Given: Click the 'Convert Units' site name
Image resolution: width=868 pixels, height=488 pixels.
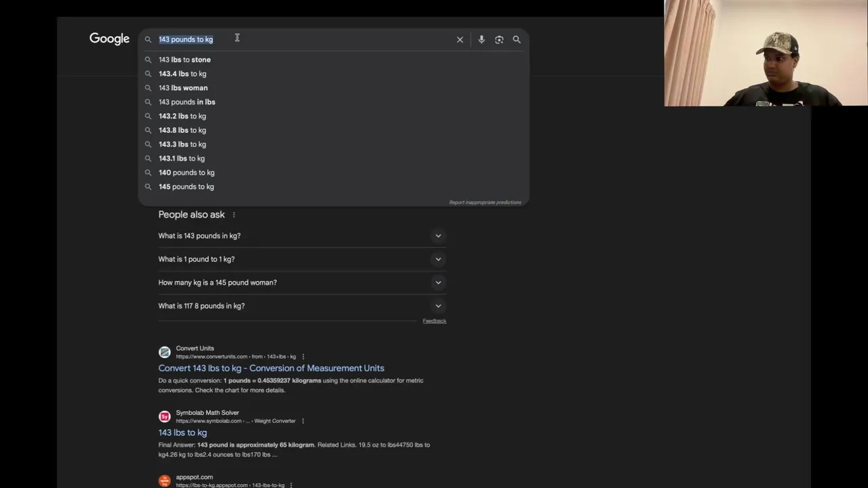Looking at the screenshot, I should 195,348.
